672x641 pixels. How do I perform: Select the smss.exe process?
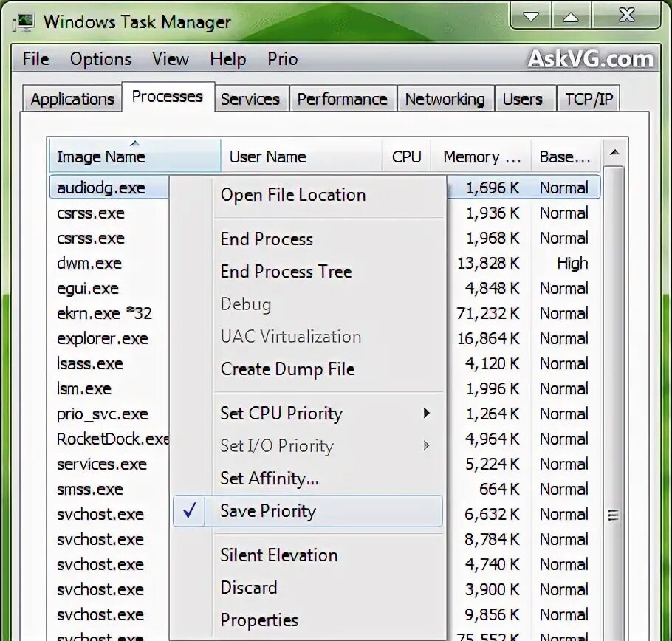pos(90,489)
